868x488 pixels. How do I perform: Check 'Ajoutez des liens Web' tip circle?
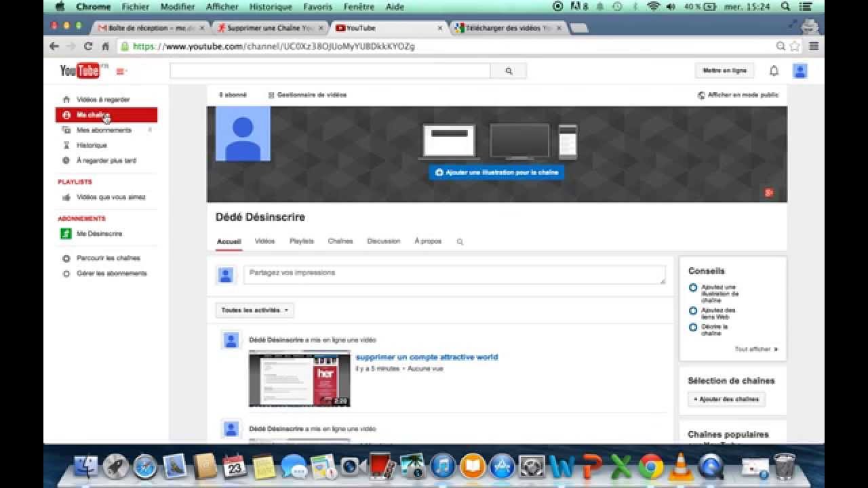(x=692, y=310)
